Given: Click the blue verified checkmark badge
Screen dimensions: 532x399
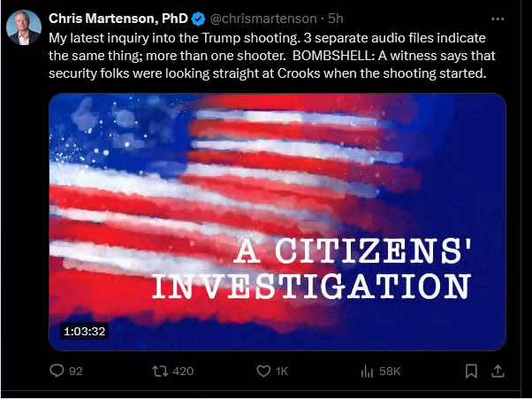Looking at the screenshot, I should click(199, 19).
